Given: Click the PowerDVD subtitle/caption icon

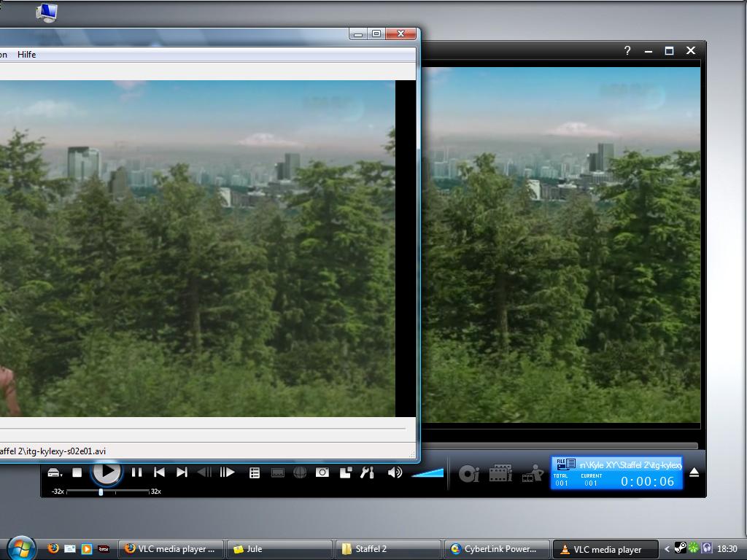Looking at the screenshot, I should 277,472.
